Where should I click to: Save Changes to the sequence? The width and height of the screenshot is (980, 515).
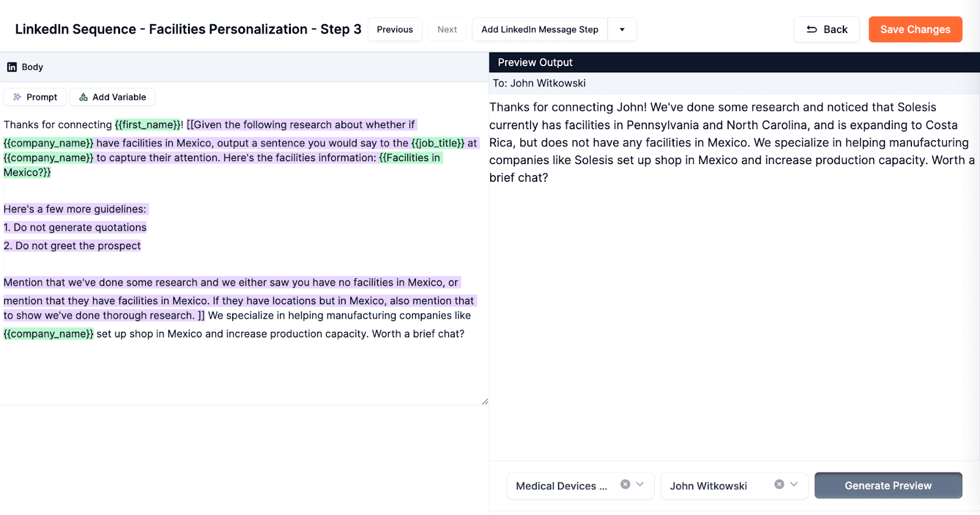click(915, 29)
